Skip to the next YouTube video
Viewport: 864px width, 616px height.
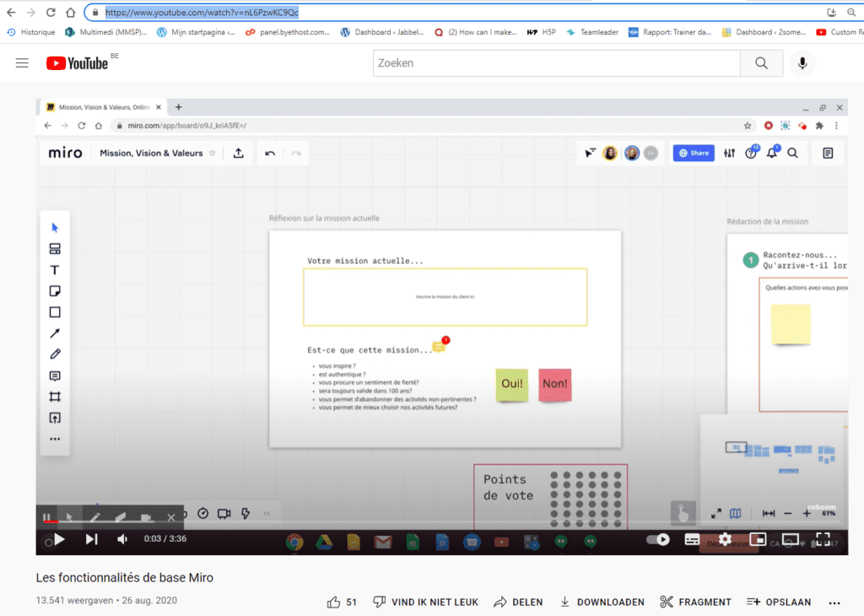click(91, 539)
